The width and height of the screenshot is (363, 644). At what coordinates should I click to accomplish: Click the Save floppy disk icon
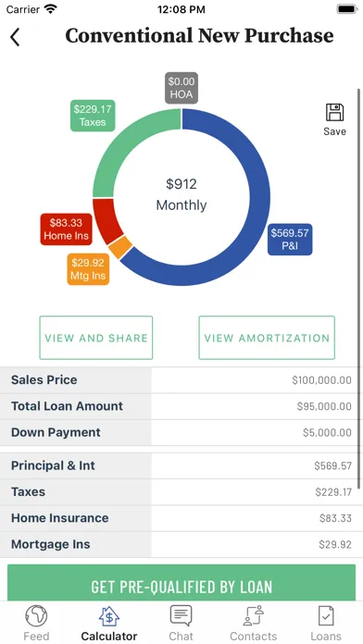click(x=334, y=112)
